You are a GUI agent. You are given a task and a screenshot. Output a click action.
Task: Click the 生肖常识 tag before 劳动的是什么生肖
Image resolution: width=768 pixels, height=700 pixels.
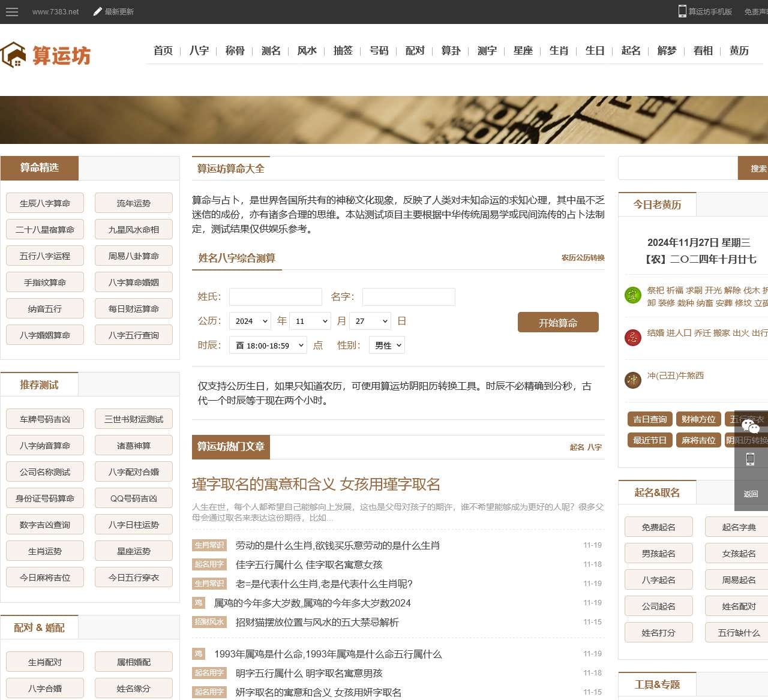point(209,545)
